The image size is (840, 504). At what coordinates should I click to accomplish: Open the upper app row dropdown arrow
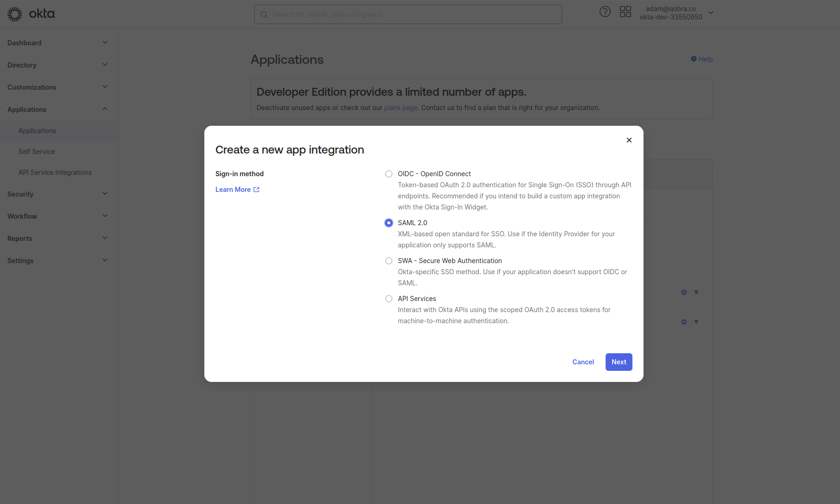pyautogui.click(x=696, y=292)
